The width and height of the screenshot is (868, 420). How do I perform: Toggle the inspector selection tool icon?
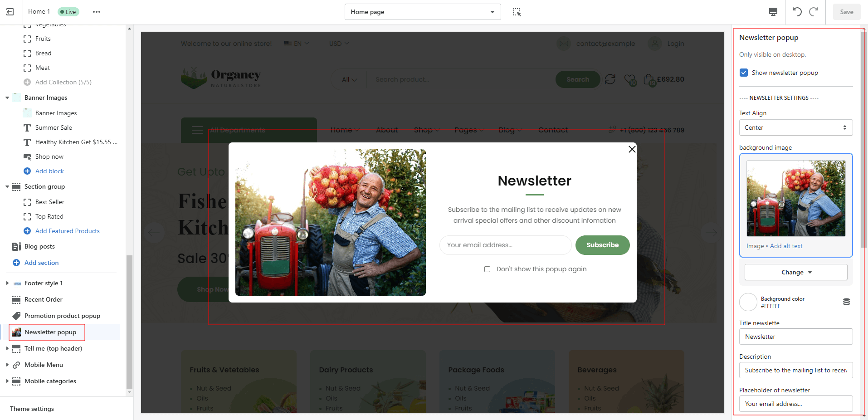tap(517, 12)
